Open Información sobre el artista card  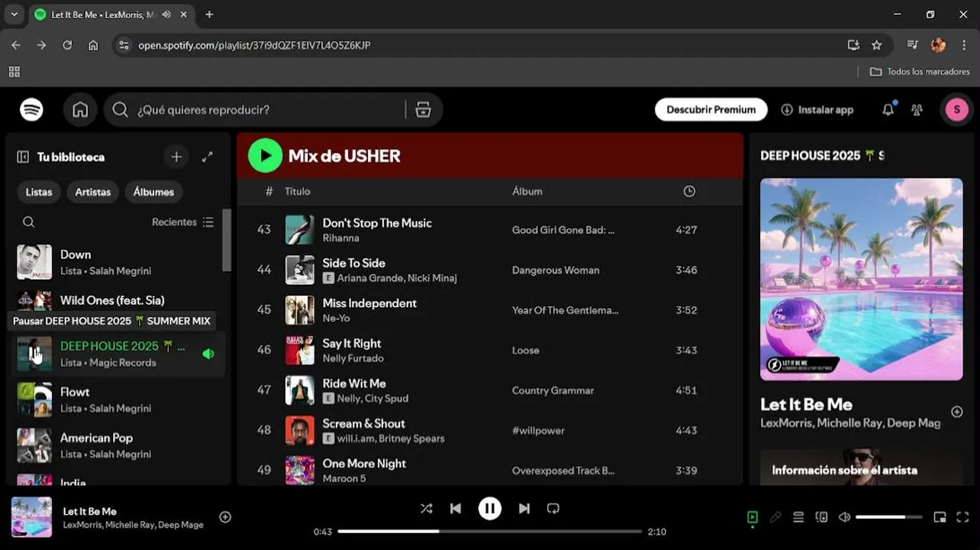pos(861,467)
